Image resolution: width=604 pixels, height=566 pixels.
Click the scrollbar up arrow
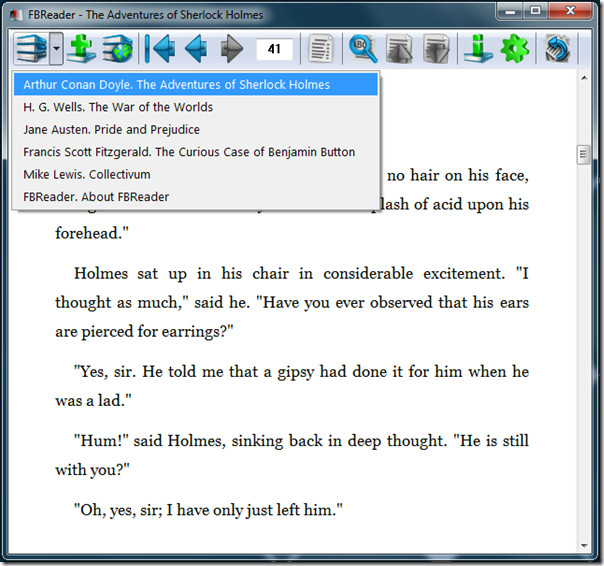584,78
